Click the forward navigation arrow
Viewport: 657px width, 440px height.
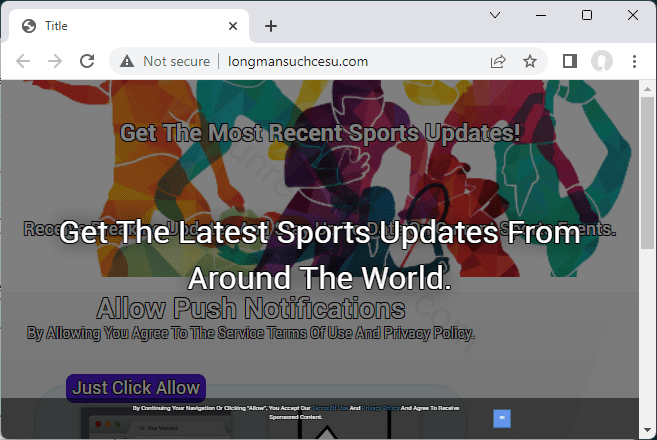[x=55, y=61]
